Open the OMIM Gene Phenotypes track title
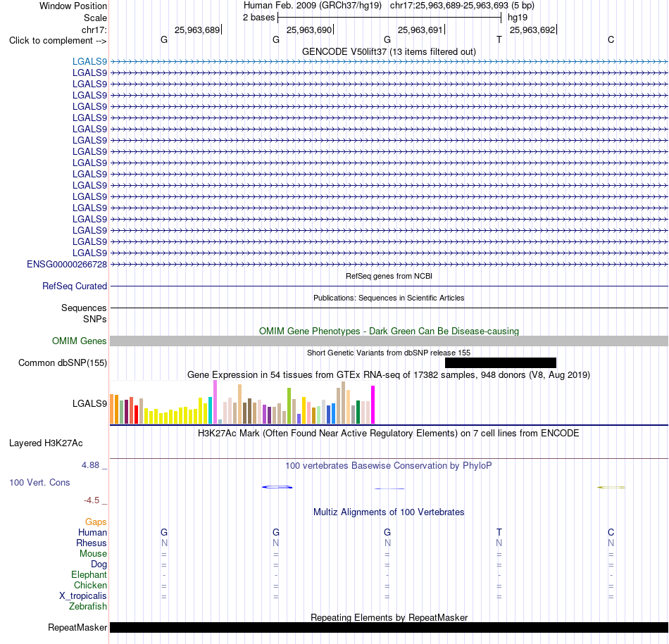This screenshot has height=644, width=669. pyautogui.click(x=389, y=331)
